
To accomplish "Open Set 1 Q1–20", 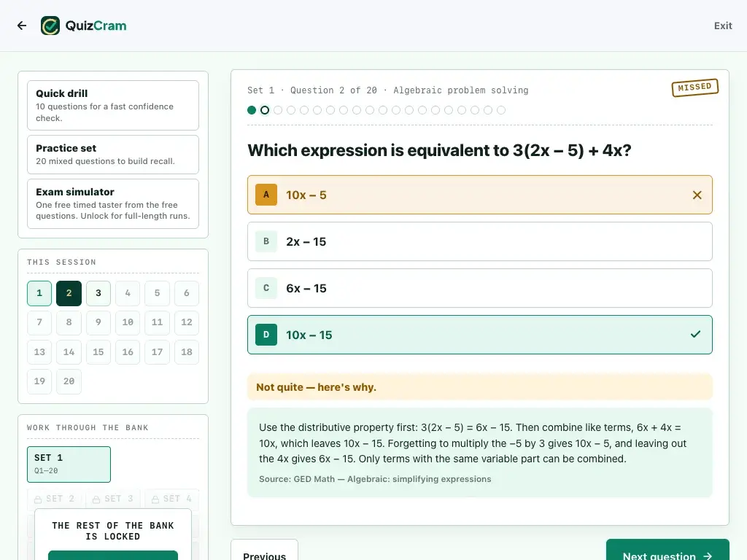I will 69,464.
